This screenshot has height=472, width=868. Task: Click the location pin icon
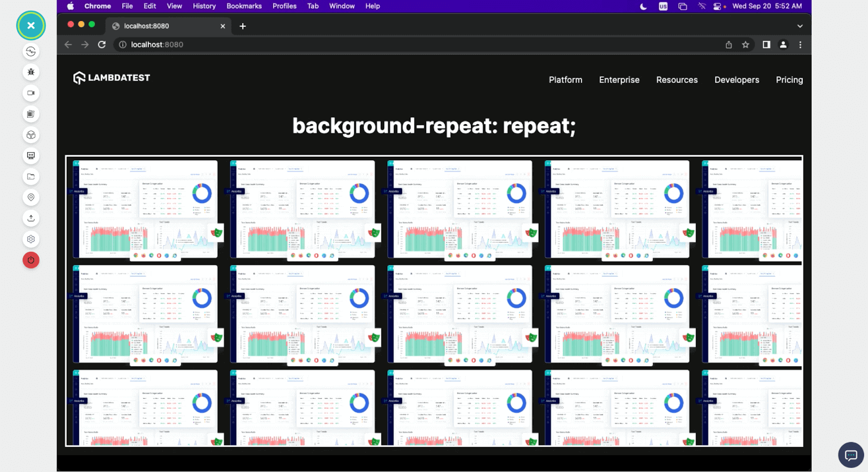point(31,197)
